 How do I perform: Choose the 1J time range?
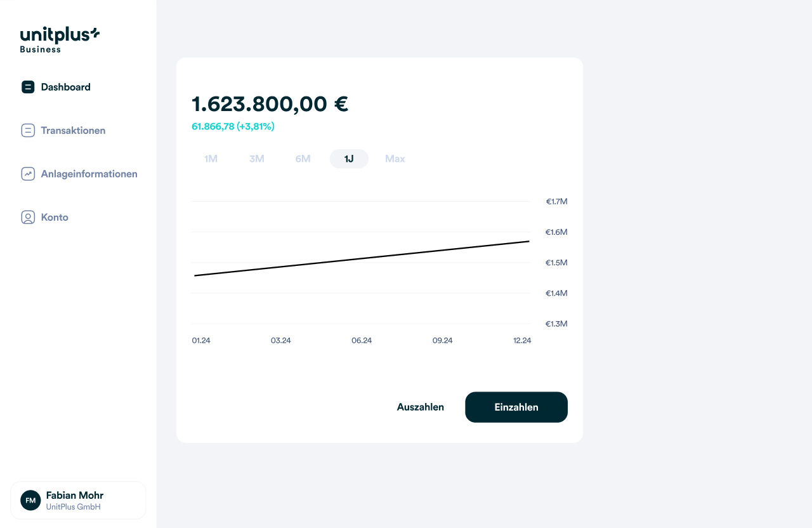coord(349,159)
